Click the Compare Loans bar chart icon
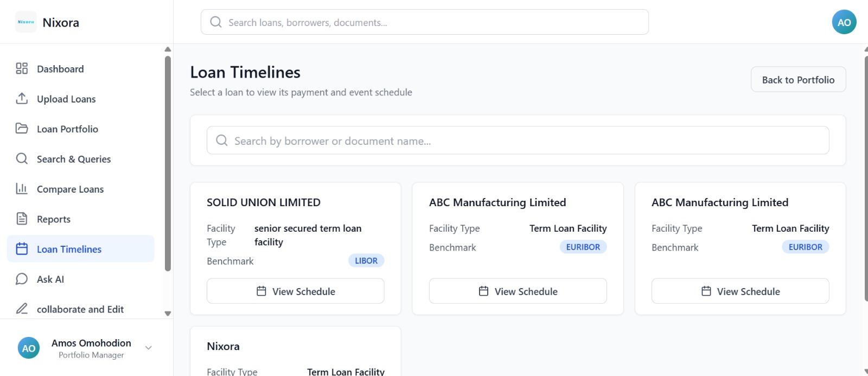 (22, 189)
